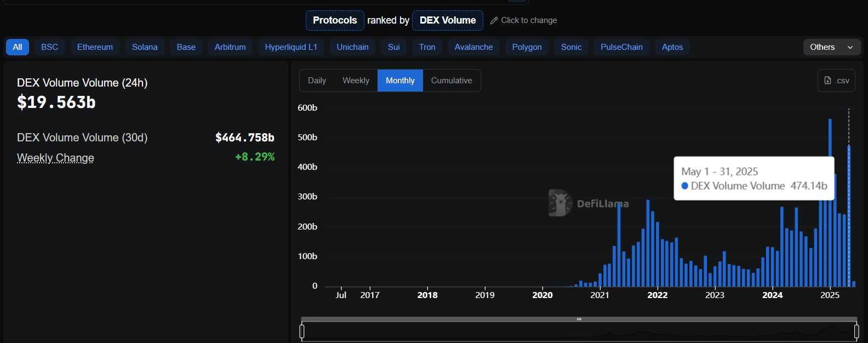This screenshot has height=343, width=868.
Task: Filter by Solana chain
Action: 145,47
